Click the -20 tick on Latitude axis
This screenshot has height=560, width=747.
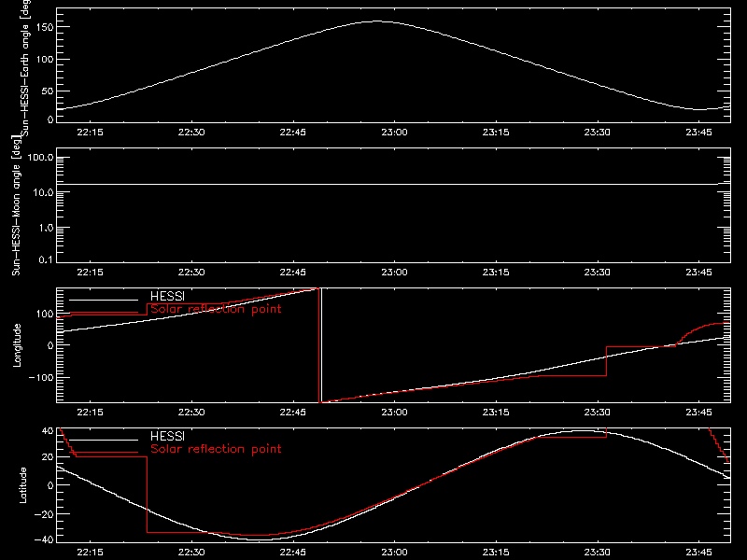click(x=44, y=514)
